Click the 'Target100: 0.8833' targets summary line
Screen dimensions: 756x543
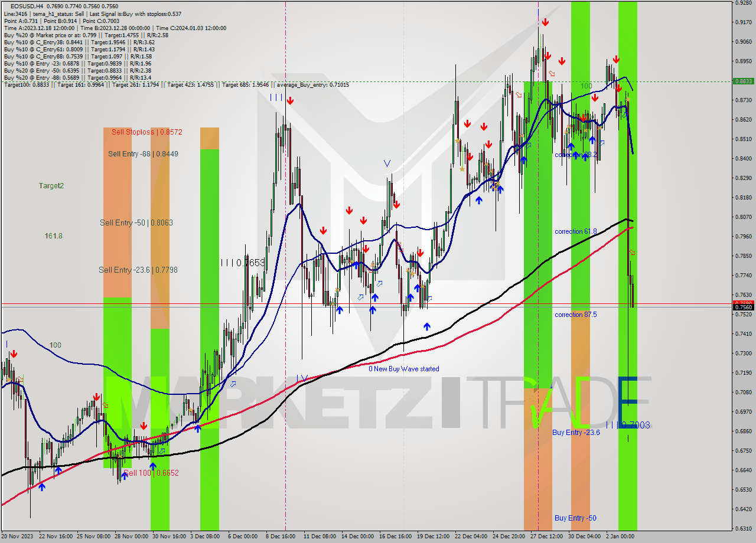176,84
